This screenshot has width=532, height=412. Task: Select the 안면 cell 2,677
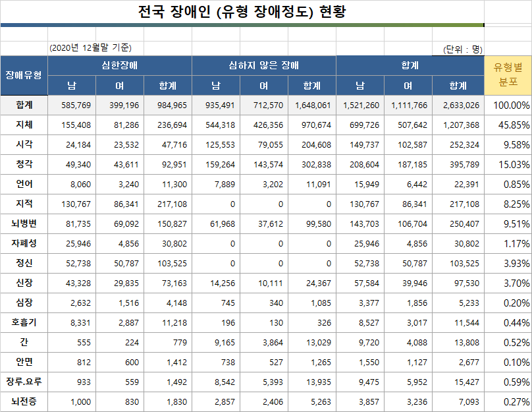pyautogui.click(x=458, y=362)
